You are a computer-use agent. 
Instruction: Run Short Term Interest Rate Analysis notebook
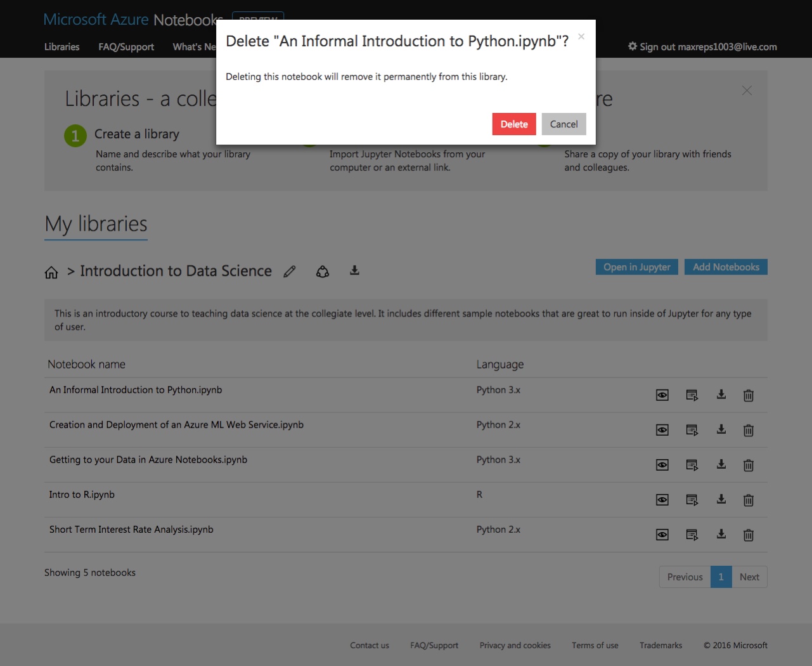[x=692, y=535]
